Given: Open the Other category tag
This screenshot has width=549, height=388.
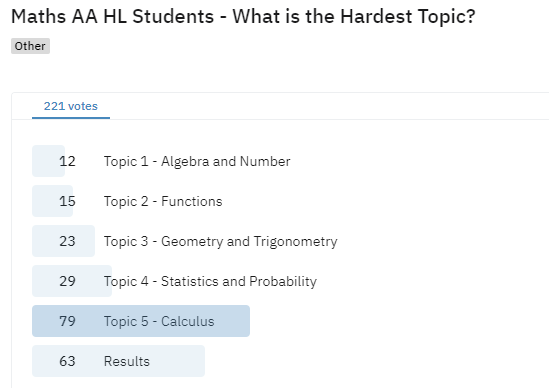Looking at the screenshot, I should click(x=30, y=46).
